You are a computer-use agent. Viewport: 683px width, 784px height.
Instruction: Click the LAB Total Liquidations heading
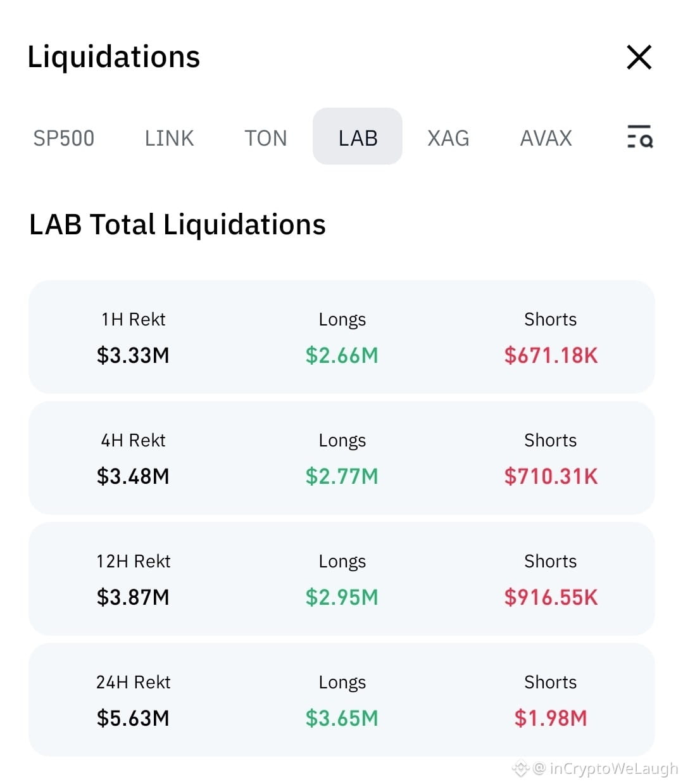(x=177, y=225)
